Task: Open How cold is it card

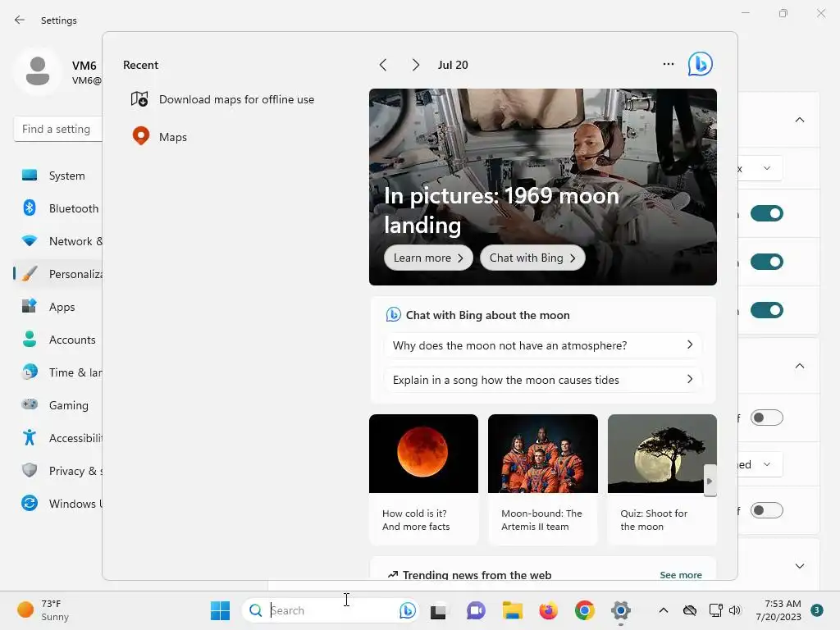Action: pos(423,479)
